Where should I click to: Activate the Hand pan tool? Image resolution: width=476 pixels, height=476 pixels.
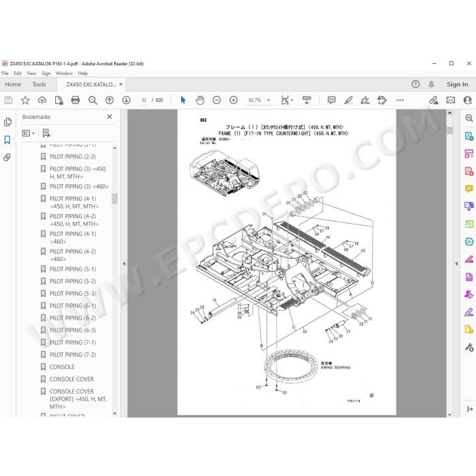(x=200, y=100)
